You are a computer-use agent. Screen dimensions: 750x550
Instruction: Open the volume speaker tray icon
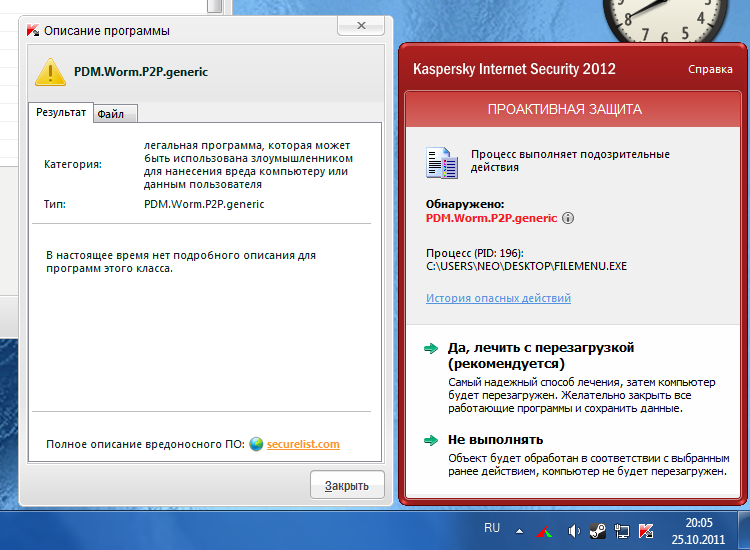click(574, 531)
